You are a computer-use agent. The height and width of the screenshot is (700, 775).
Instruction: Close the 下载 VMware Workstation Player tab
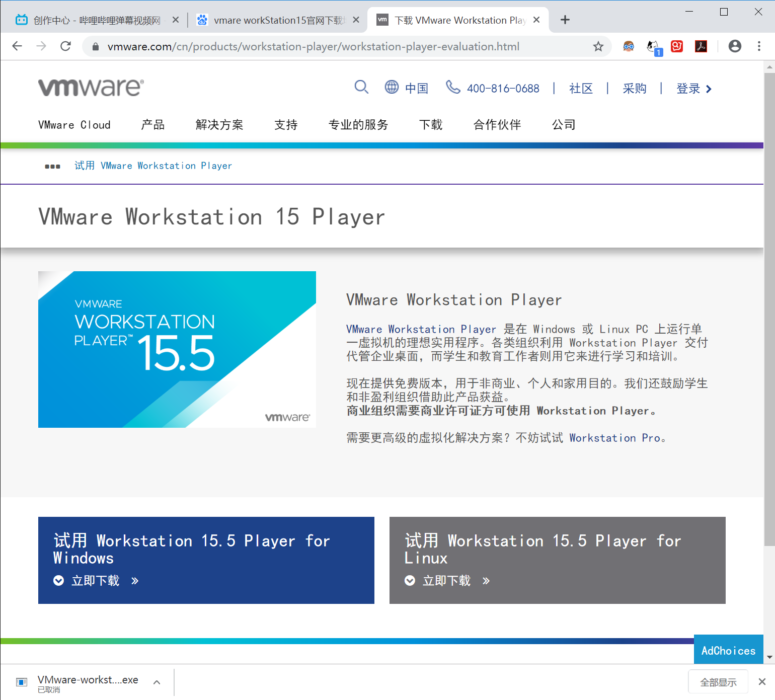coord(536,20)
